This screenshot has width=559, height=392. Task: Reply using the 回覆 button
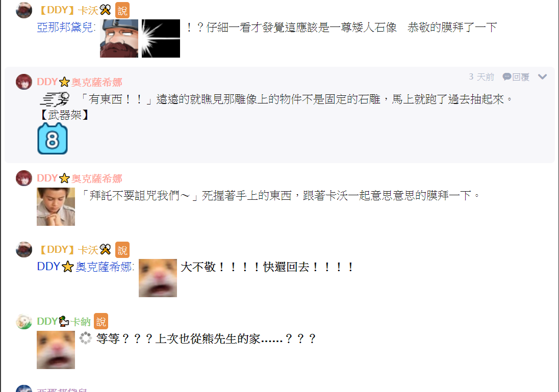tap(516, 76)
